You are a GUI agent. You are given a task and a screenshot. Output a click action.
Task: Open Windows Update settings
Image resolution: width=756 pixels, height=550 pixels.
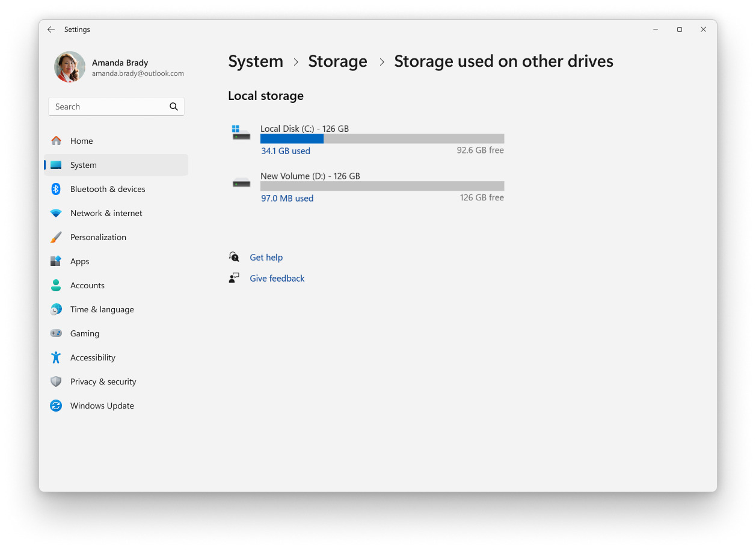click(x=116, y=406)
